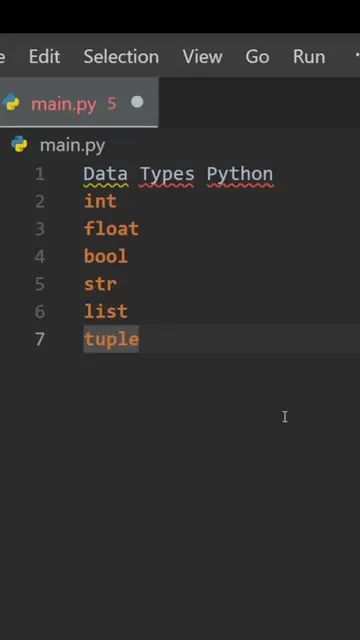Click the list keyword on line 6
This screenshot has width=360, height=640.
click(x=106, y=311)
